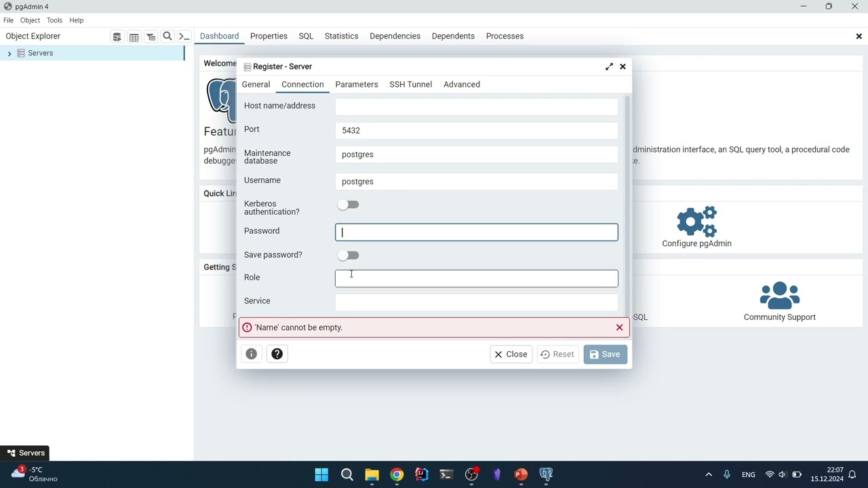This screenshot has width=868, height=488.
Task: Click the Add server toolbar icon in Object Explorer
Action: pyautogui.click(x=117, y=37)
